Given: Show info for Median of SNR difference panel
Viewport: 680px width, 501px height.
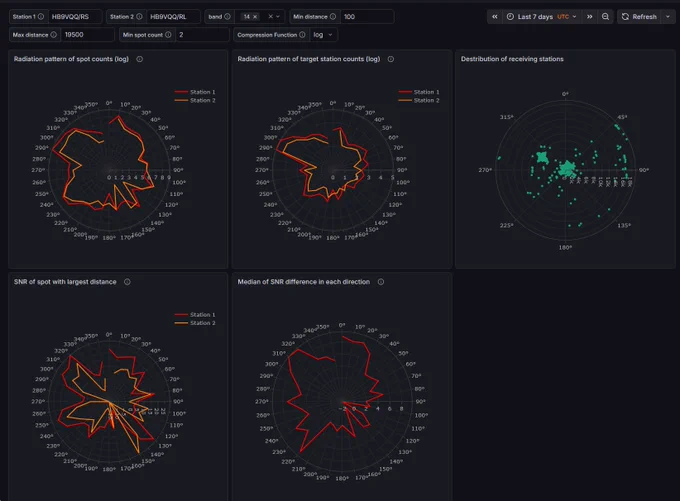Looking at the screenshot, I should tap(381, 282).
